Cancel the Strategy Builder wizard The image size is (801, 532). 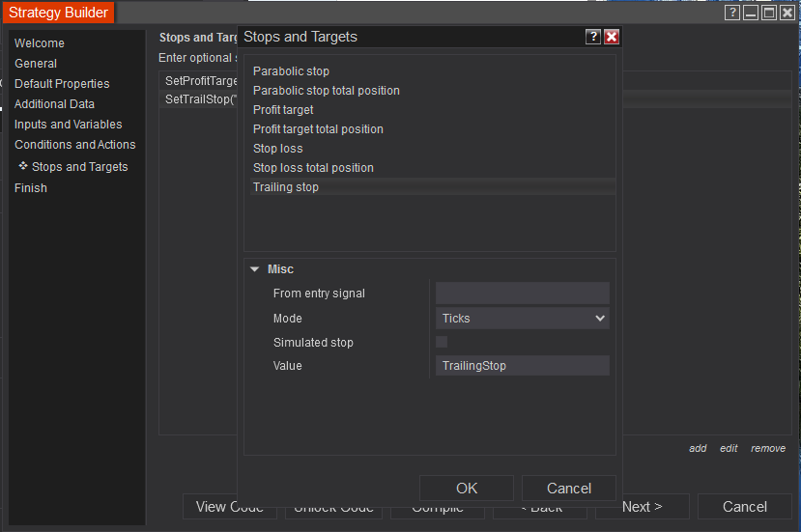pyautogui.click(x=744, y=507)
